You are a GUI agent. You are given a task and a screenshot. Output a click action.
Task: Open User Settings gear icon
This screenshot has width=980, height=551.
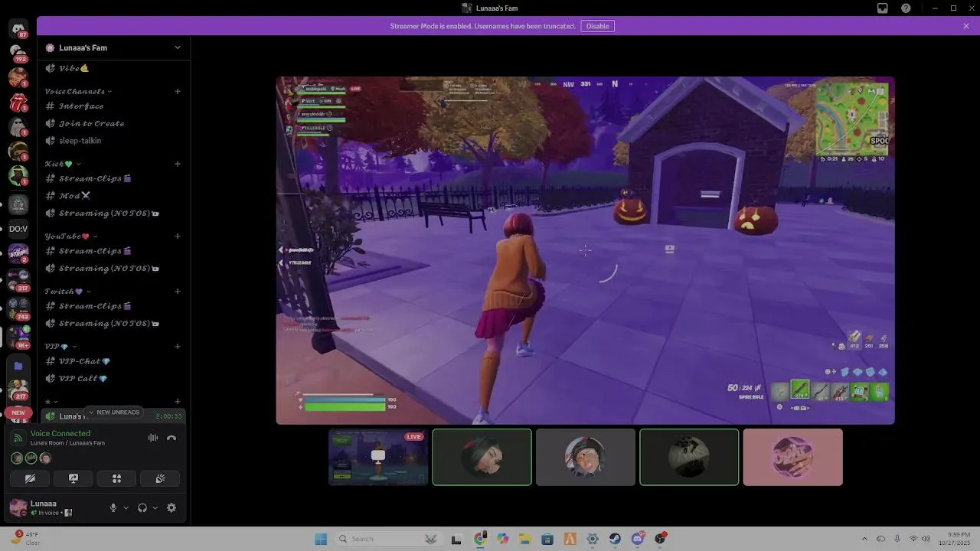(171, 507)
